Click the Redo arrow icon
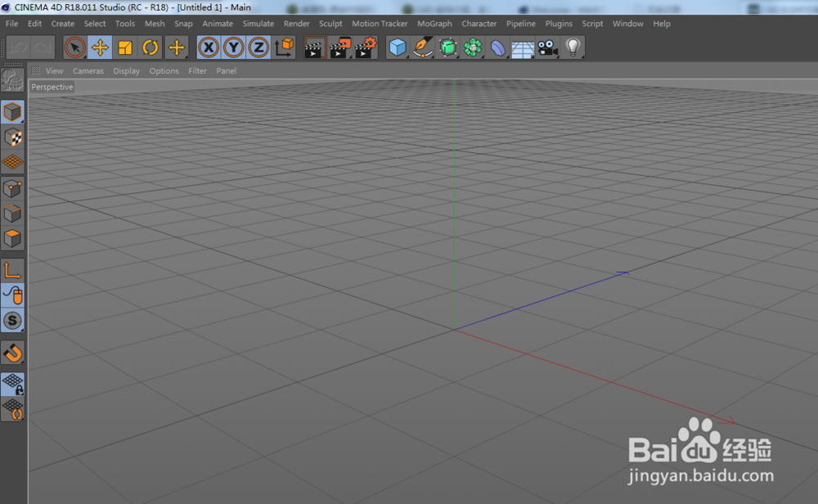Image resolution: width=818 pixels, height=504 pixels. click(43, 48)
